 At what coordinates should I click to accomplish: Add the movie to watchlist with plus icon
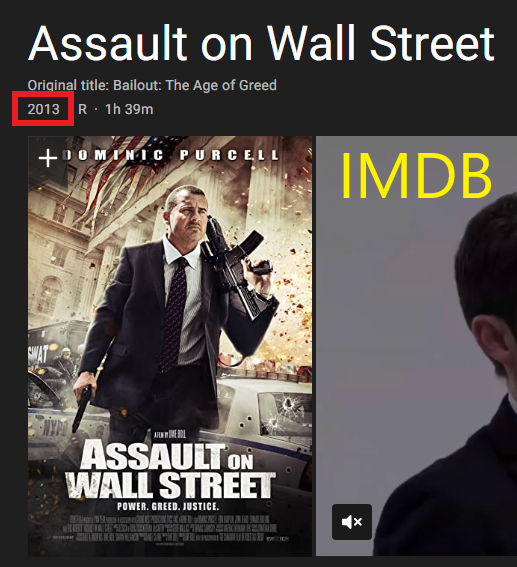(48, 158)
